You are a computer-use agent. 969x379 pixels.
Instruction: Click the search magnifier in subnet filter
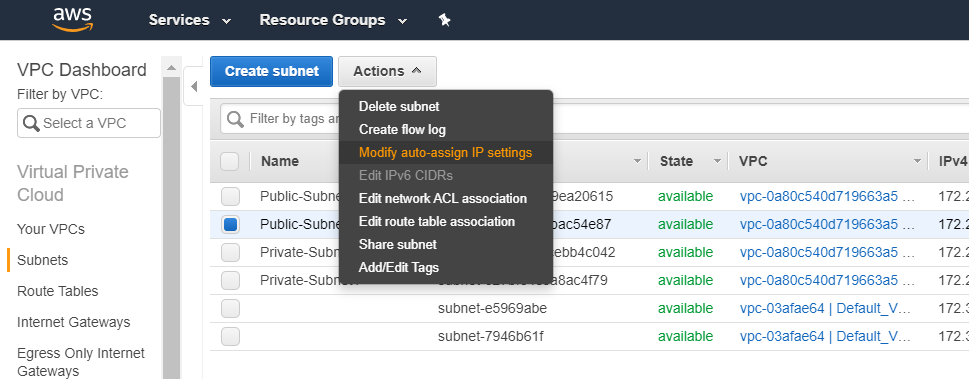tap(235, 119)
